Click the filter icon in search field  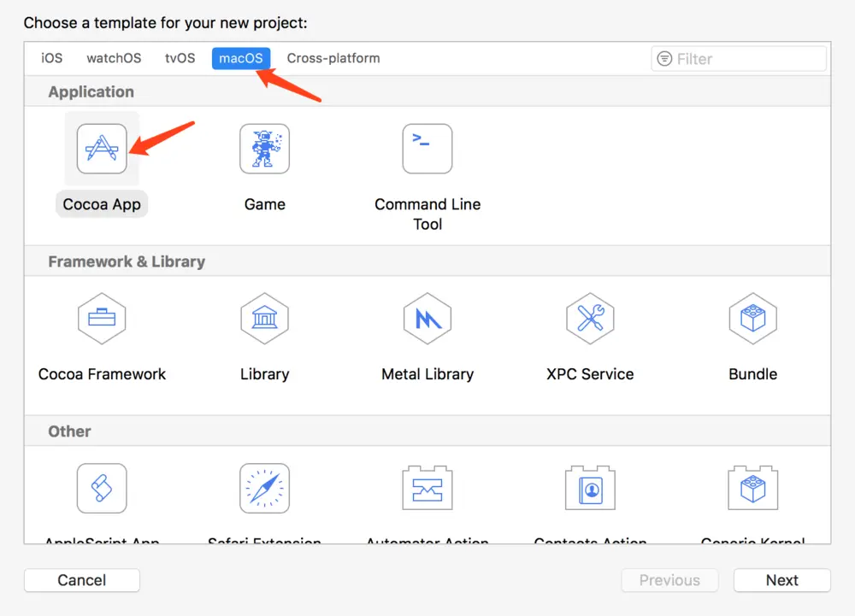point(664,59)
